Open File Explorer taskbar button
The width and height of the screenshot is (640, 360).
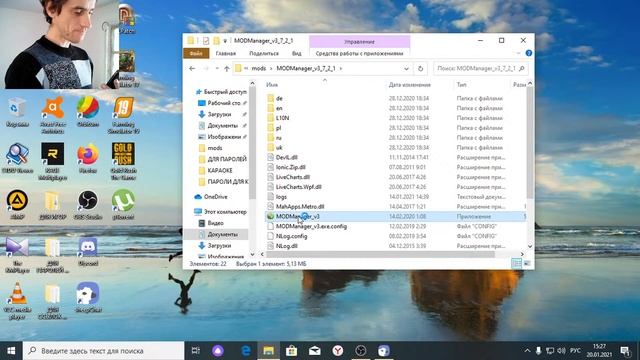268,351
